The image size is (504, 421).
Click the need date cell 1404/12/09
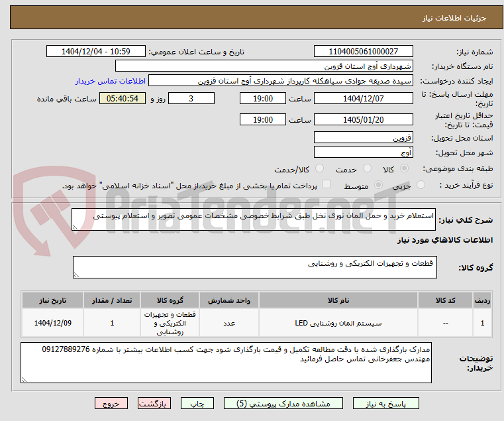pyautogui.click(x=53, y=323)
